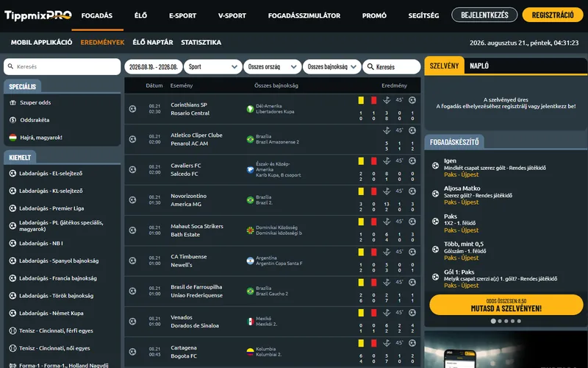The width and height of the screenshot is (588, 368).
Task: Click Dominica flag in Mahaut Soca row
Action: tap(250, 230)
